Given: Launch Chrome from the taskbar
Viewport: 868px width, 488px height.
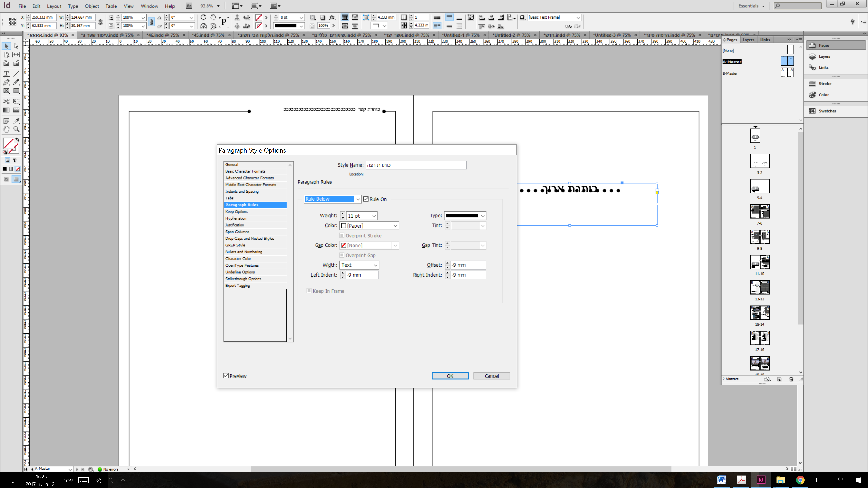Looking at the screenshot, I should [800, 480].
